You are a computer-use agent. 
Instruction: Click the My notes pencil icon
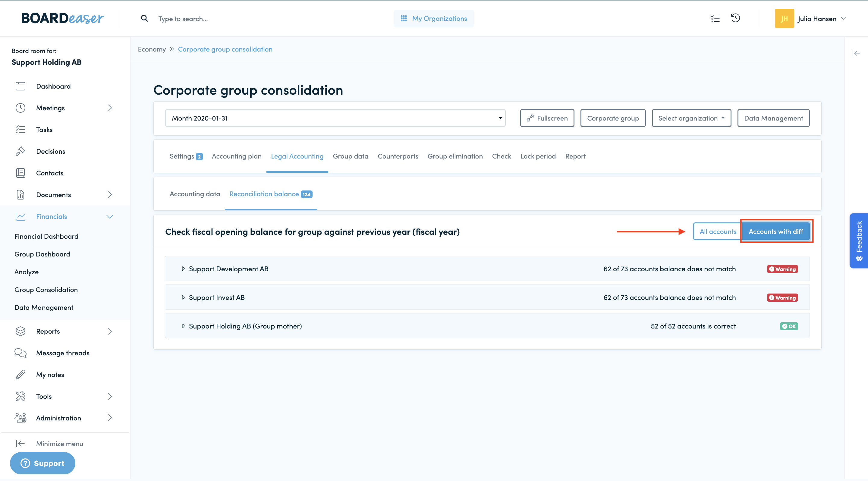(20, 375)
